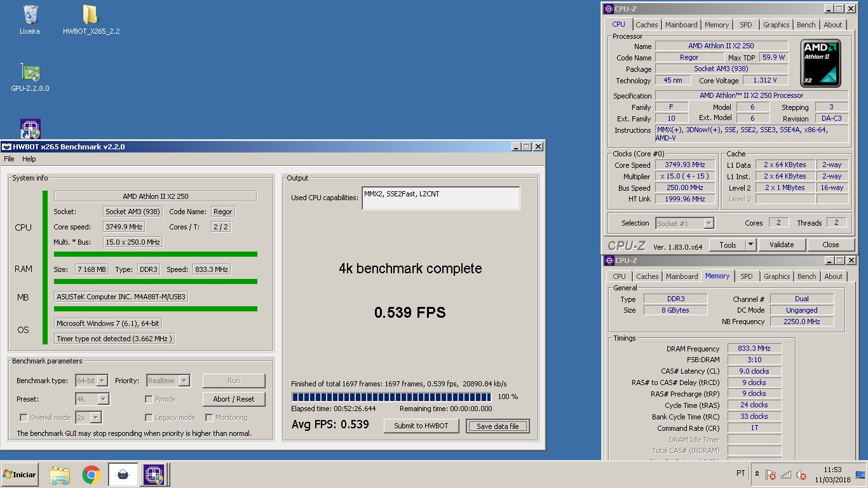Switch to HWBOT benchmark taskbar icon
The image size is (868, 488).
pyautogui.click(x=123, y=475)
